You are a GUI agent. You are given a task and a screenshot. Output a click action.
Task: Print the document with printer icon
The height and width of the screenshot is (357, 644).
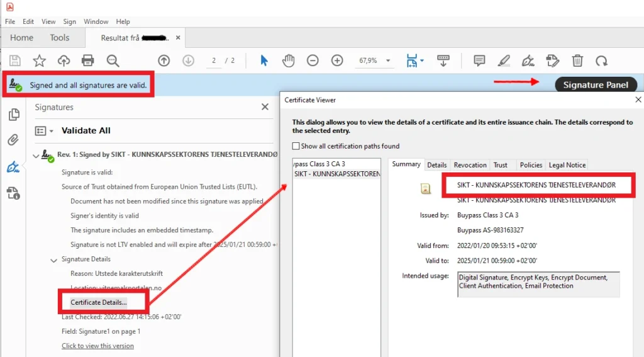(88, 61)
